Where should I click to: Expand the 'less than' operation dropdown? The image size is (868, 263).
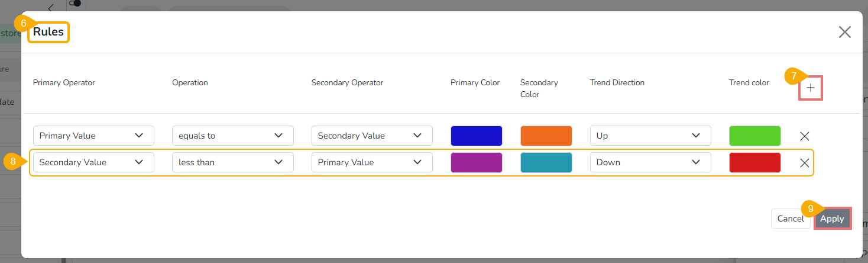tap(232, 162)
